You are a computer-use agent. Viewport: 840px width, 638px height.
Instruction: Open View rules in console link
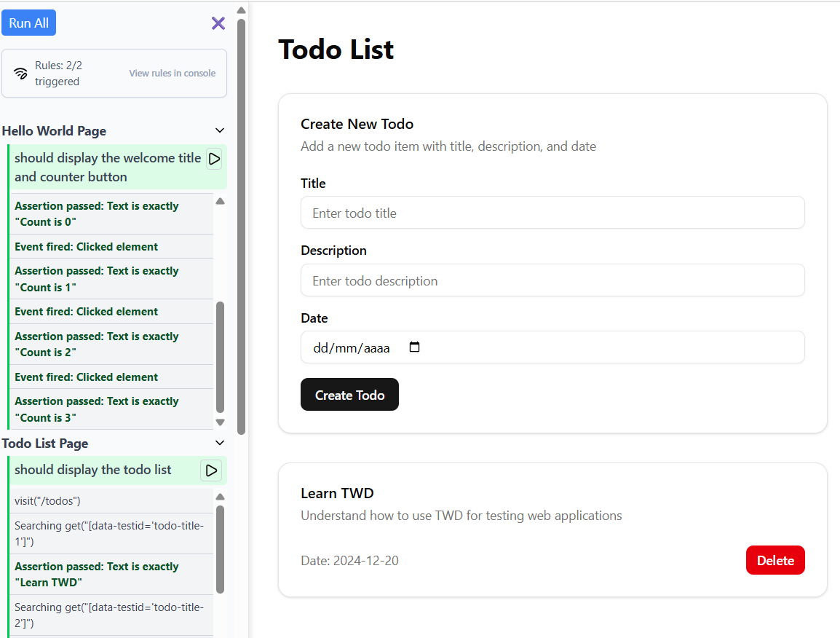click(172, 73)
